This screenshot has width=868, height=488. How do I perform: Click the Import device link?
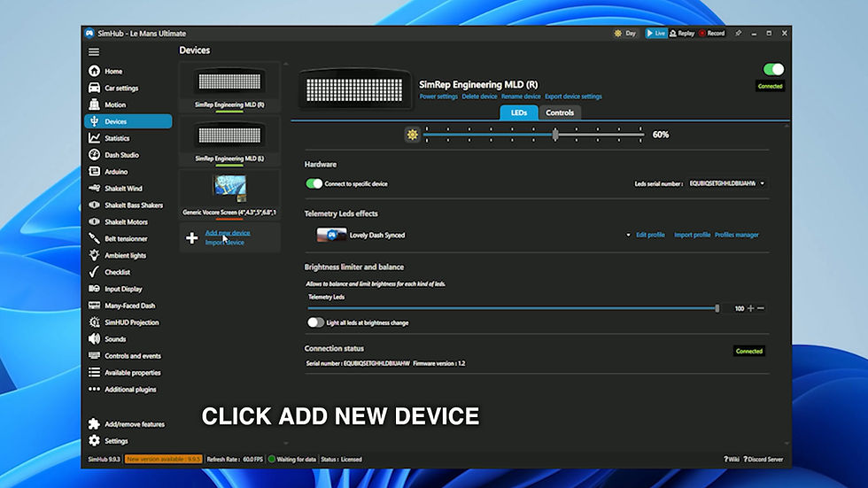(224, 243)
